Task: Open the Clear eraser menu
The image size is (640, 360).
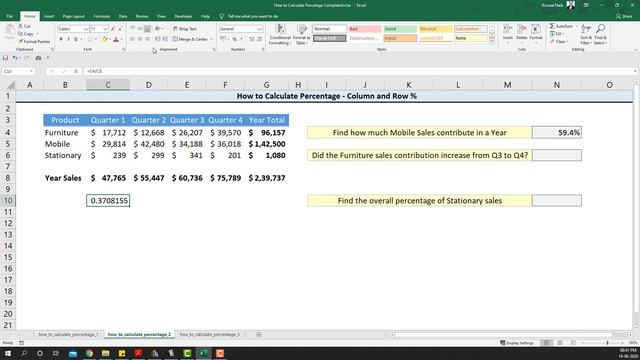Action: point(558,42)
